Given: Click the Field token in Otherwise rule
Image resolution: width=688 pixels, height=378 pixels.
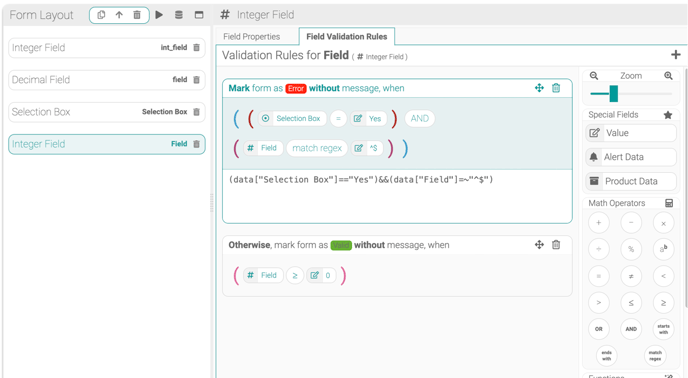Looking at the screenshot, I should click(x=263, y=275).
